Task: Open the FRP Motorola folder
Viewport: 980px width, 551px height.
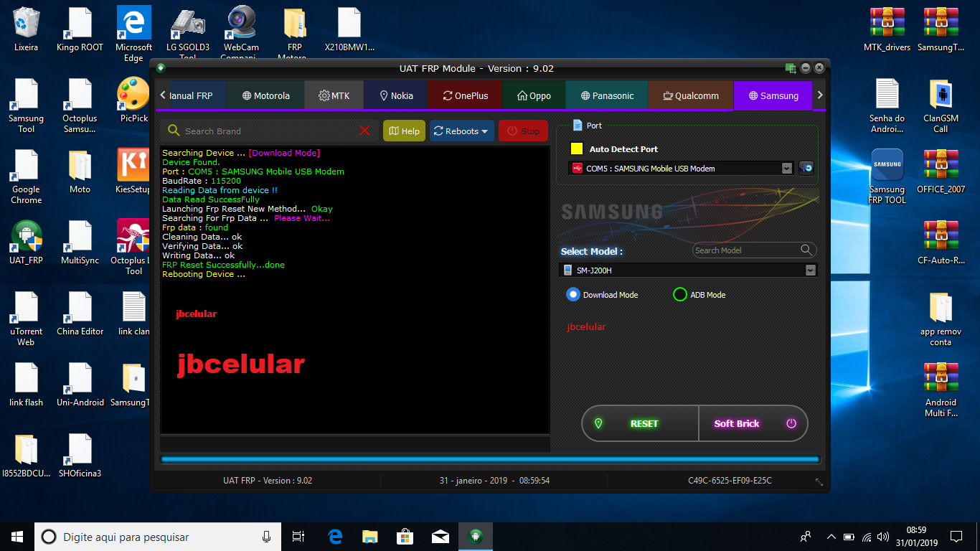Action: (294, 34)
